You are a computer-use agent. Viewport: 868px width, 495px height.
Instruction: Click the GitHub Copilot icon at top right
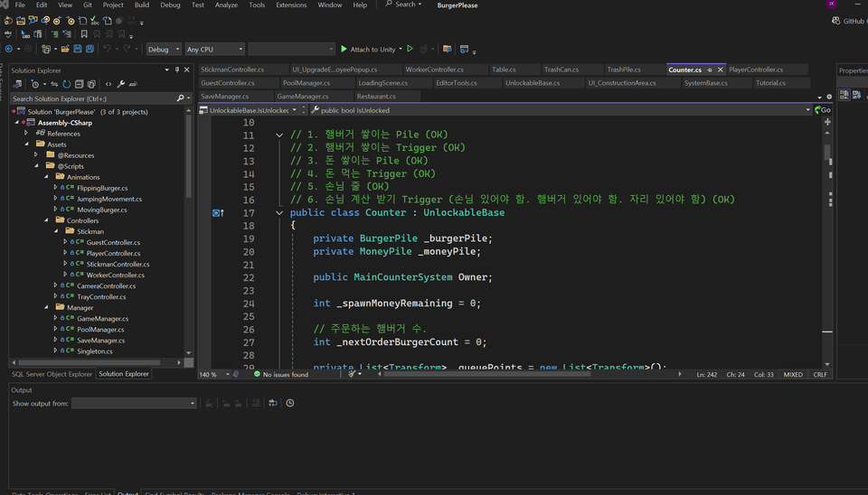[x=835, y=21]
